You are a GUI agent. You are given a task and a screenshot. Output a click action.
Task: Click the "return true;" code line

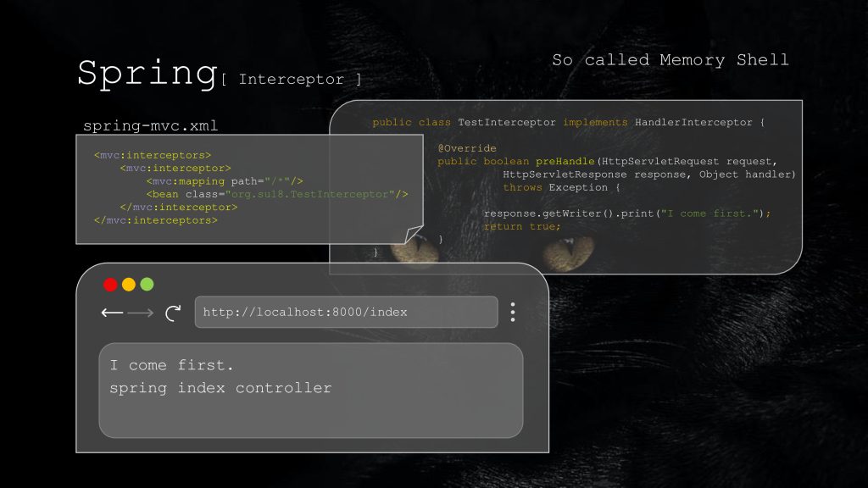click(x=522, y=227)
